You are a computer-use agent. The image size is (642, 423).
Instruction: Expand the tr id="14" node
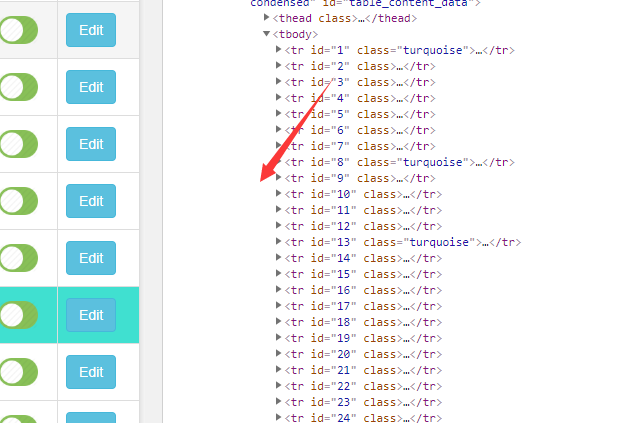tap(278, 257)
